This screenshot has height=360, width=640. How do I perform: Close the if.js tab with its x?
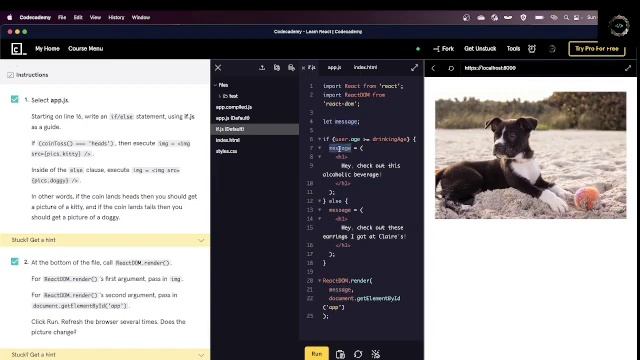coord(303,68)
